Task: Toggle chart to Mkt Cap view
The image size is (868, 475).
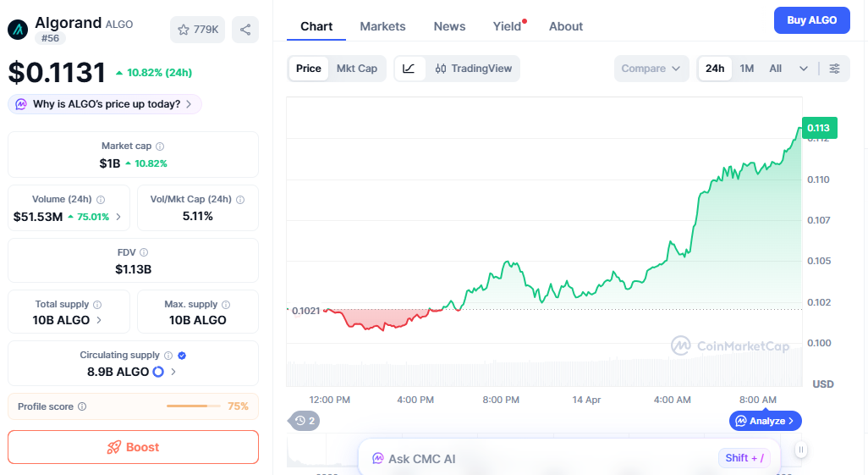Action: point(357,69)
